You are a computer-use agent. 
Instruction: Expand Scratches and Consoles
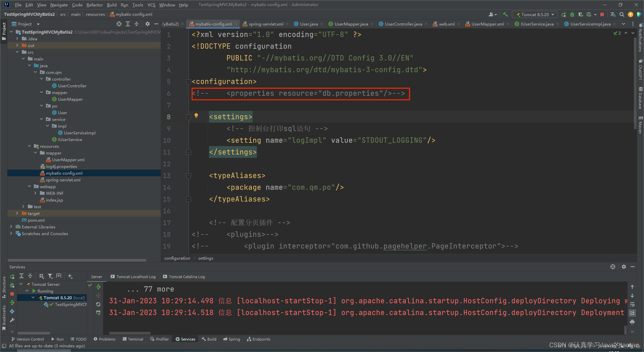(11, 233)
